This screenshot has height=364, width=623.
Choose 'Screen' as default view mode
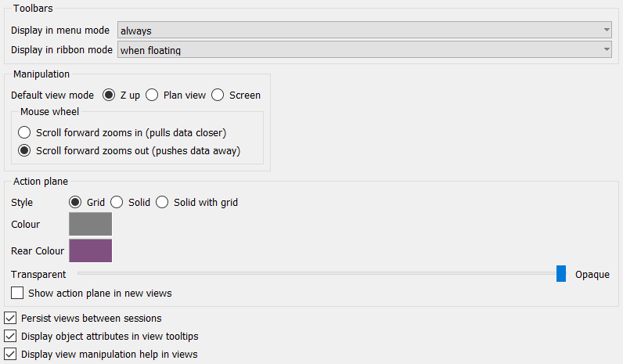point(218,96)
